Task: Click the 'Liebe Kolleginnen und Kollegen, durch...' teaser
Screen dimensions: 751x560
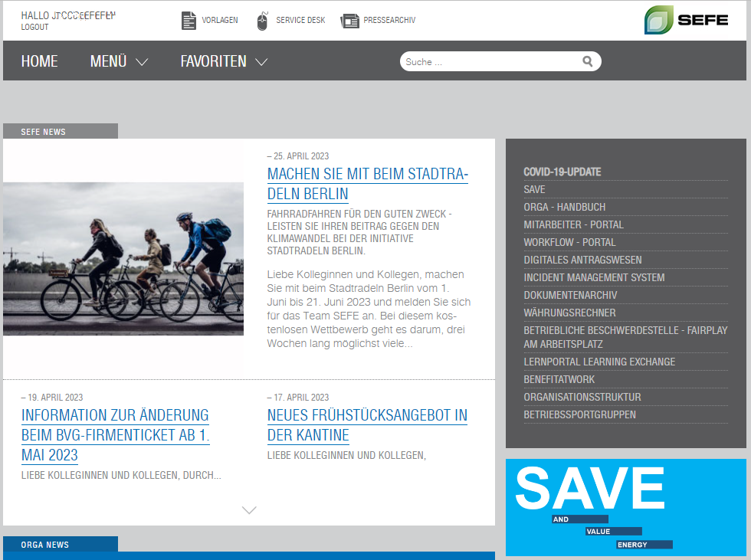Action: pos(121,475)
